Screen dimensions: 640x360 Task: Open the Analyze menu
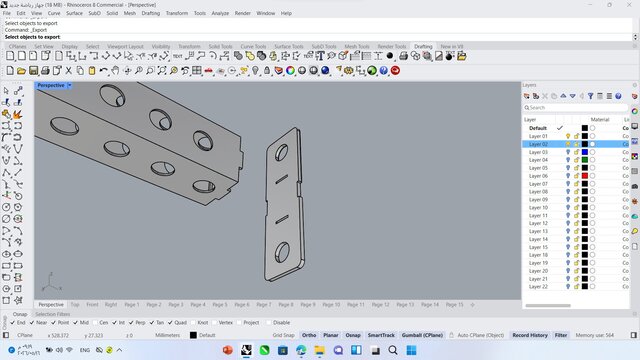pos(220,13)
